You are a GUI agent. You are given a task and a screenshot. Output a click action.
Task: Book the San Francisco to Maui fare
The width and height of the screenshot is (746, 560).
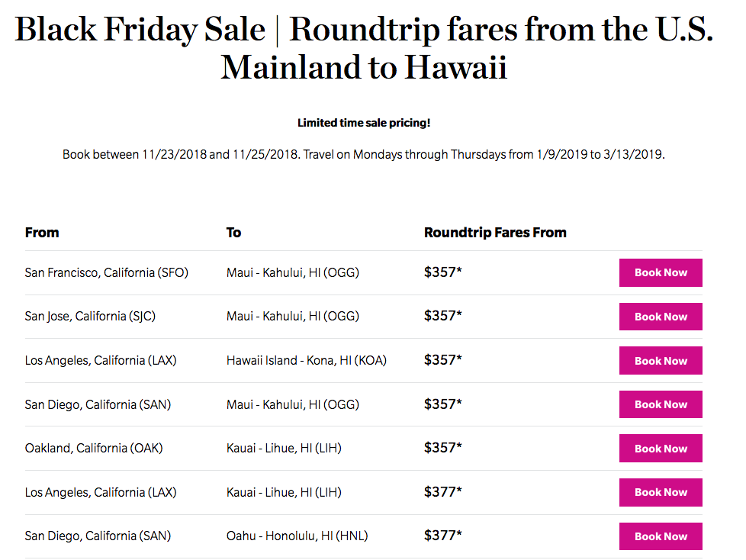coord(660,272)
